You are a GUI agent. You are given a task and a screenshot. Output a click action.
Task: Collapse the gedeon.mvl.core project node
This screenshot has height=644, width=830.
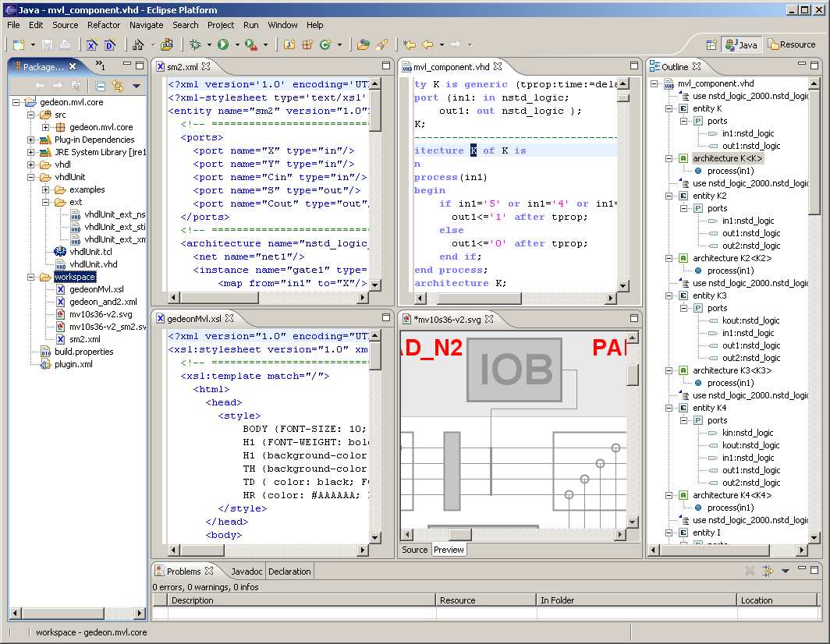pos(16,102)
